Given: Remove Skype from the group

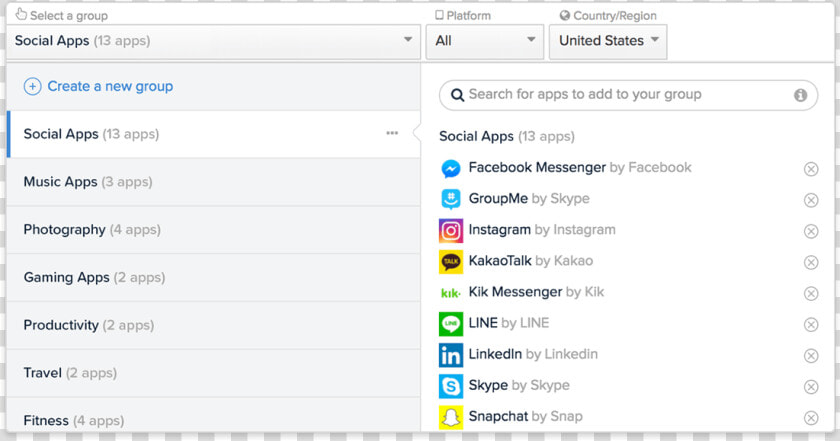Looking at the screenshot, I should [x=811, y=387].
